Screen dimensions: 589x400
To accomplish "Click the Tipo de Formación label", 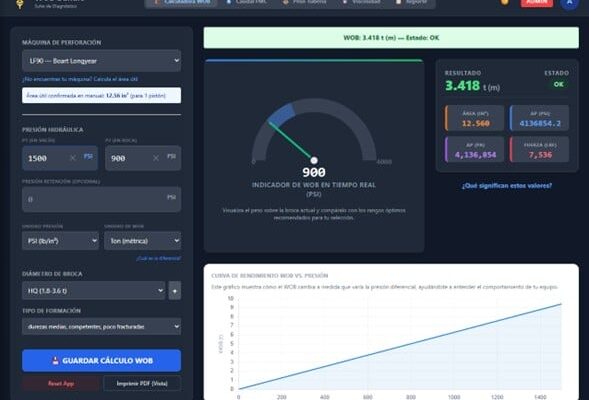I will point(51,311).
